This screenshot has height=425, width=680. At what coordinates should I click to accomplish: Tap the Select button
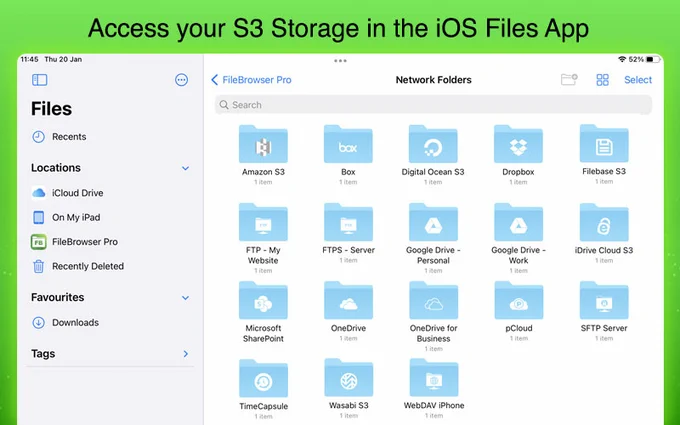pyautogui.click(x=638, y=80)
